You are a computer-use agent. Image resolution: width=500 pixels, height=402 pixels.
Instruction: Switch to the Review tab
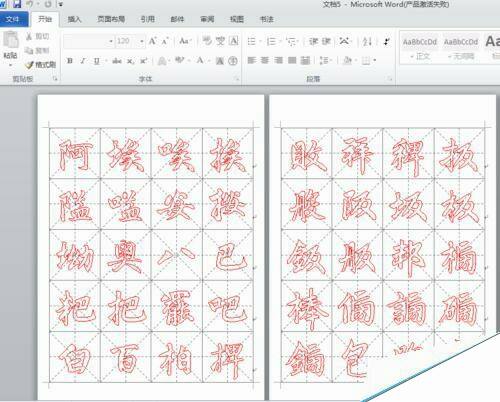pyautogui.click(x=207, y=19)
